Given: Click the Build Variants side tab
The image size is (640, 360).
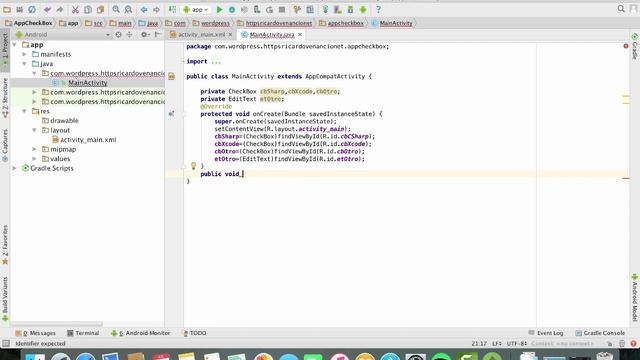Looking at the screenshot, I should point(5,299).
